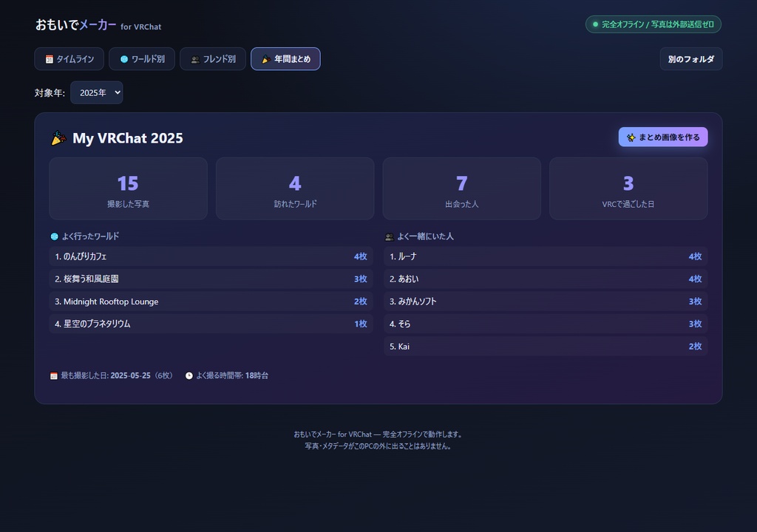Select the 2. あおい friend row
The height and width of the screenshot is (532, 757).
coord(546,279)
